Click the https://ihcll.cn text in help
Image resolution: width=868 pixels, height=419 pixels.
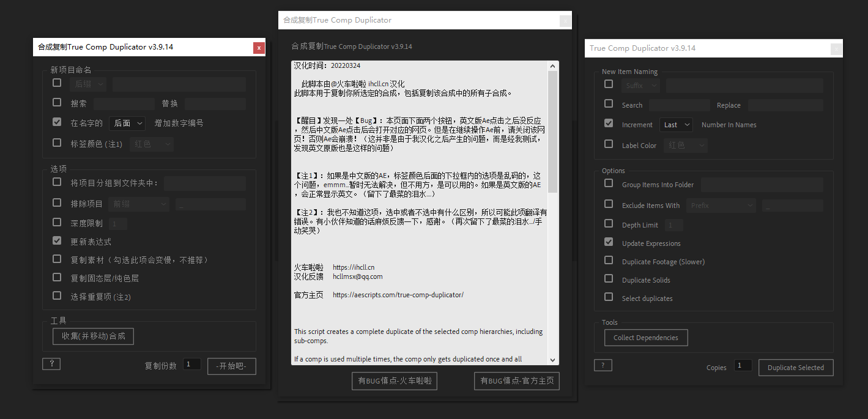click(354, 267)
